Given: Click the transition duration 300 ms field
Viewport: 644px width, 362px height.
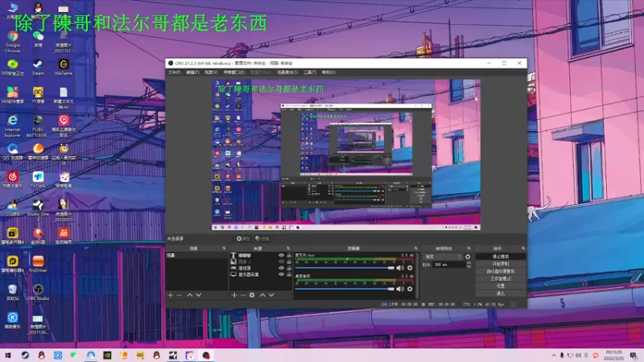Looking at the screenshot, I should (449, 265).
